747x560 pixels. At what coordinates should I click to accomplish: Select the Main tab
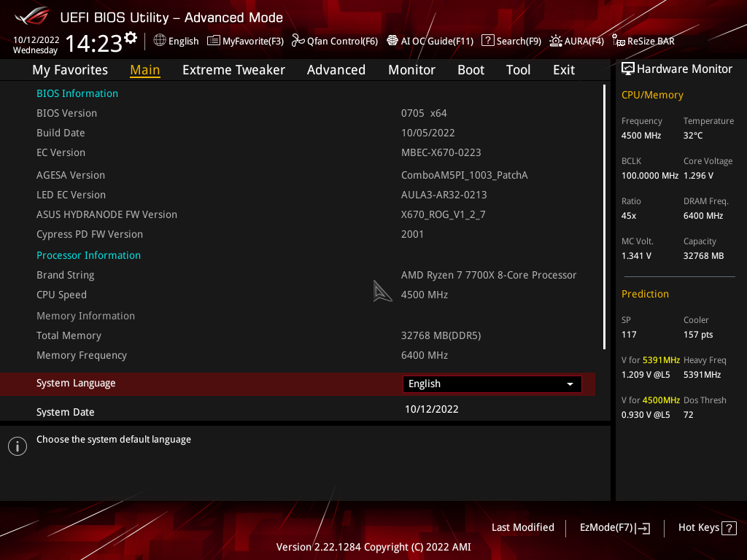145,70
